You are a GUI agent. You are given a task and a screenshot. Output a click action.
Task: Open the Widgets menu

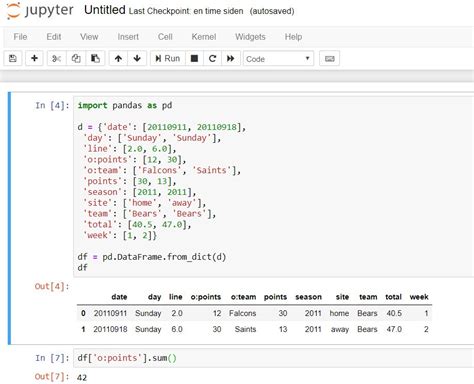[250, 37]
